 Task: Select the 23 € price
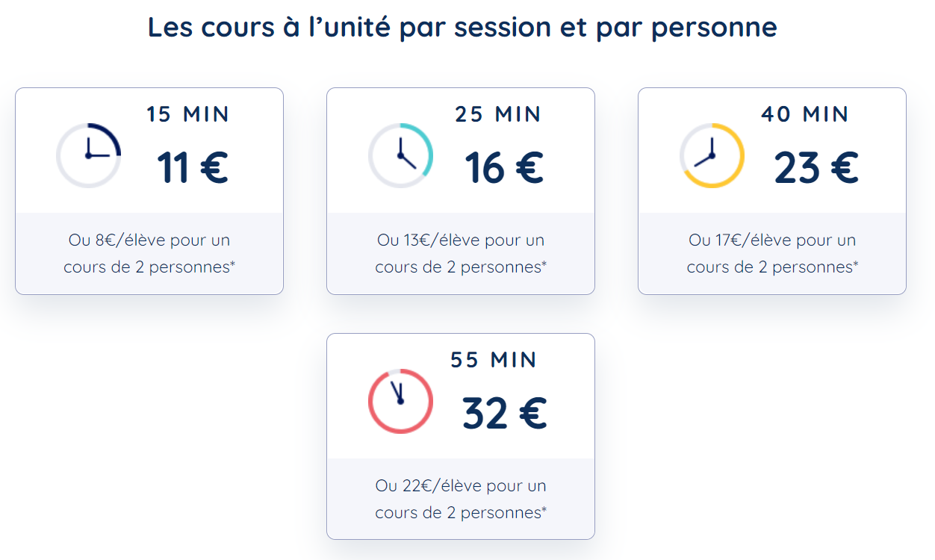[x=816, y=167]
